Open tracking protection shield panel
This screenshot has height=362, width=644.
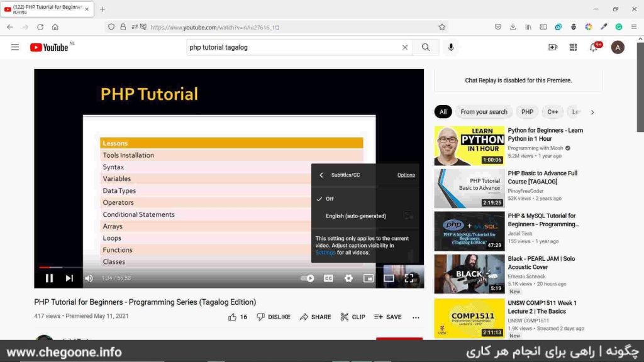click(x=111, y=27)
